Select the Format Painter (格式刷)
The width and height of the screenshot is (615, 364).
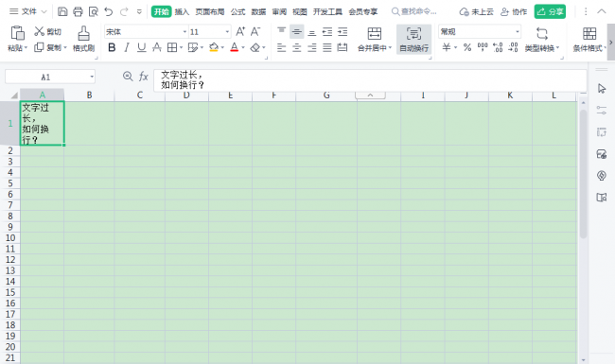pos(83,39)
